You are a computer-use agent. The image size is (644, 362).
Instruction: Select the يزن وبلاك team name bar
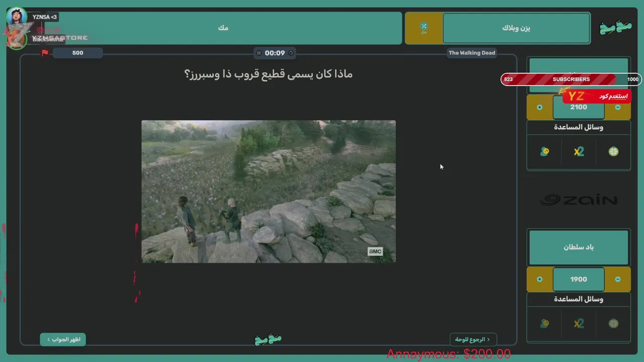coord(516,28)
